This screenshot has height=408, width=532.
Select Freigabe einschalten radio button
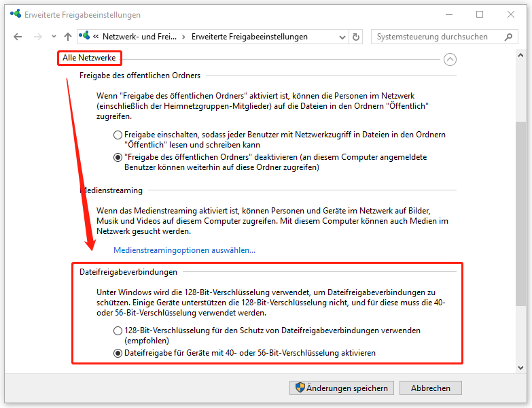118,135
